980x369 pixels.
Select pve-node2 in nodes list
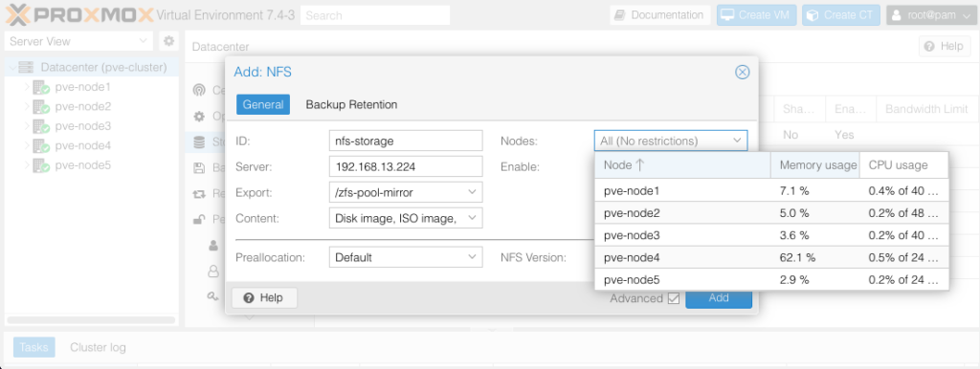coord(772,213)
